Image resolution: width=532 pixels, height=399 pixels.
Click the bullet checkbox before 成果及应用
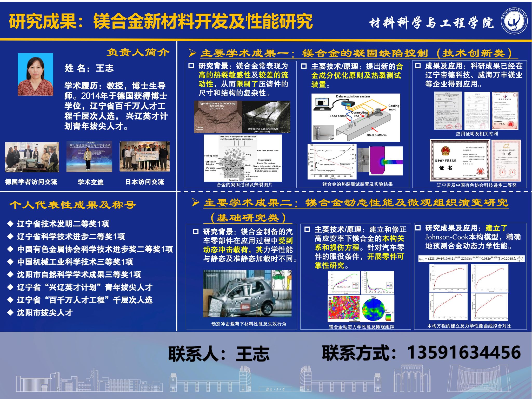[418, 66]
